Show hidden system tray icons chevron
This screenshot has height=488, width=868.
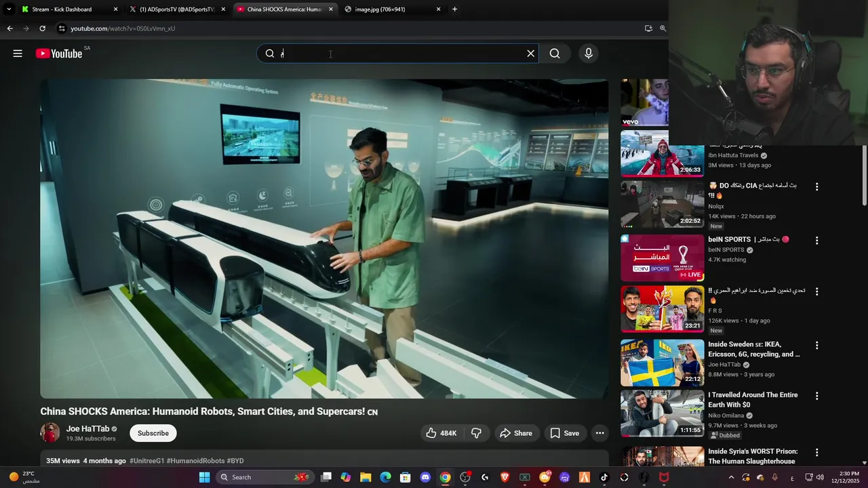coord(731,477)
